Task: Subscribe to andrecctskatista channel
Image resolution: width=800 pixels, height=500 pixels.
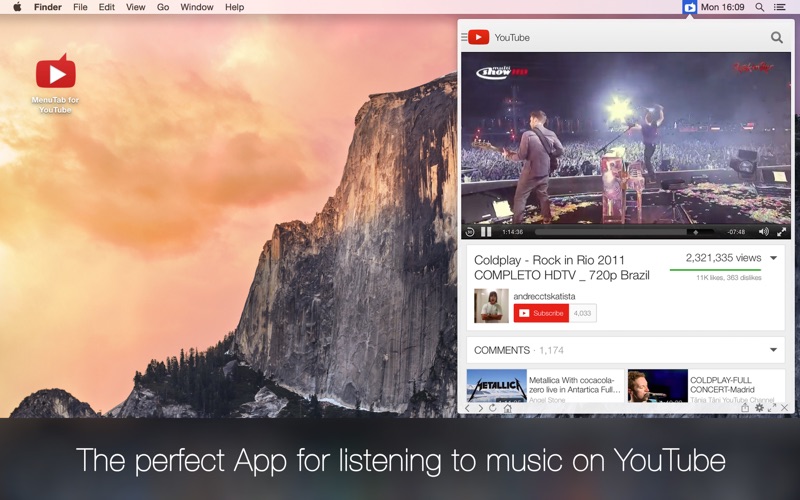Action: (541, 313)
